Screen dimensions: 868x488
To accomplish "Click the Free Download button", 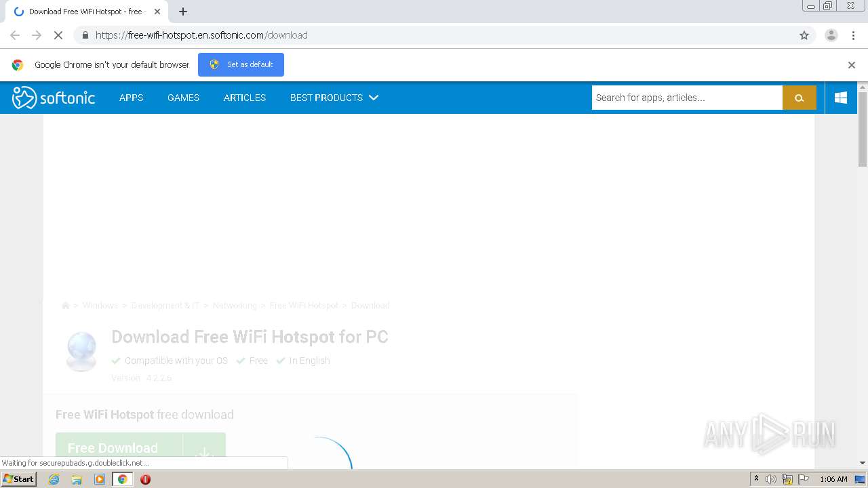I will point(119,451).
